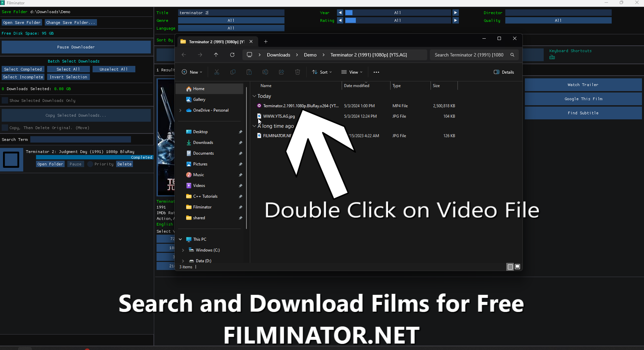644x350 pixels.
Task: Add a new Explorer tab
Action: [x=266, y=42]
